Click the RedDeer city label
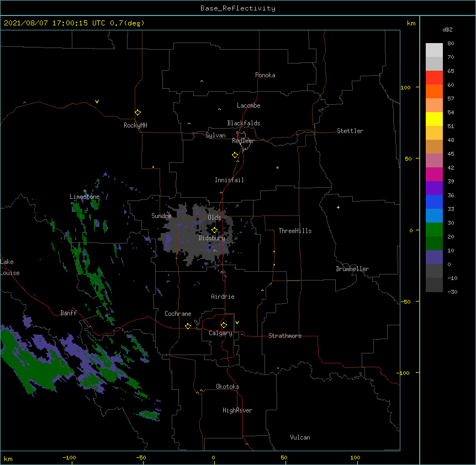 (243, 141)
